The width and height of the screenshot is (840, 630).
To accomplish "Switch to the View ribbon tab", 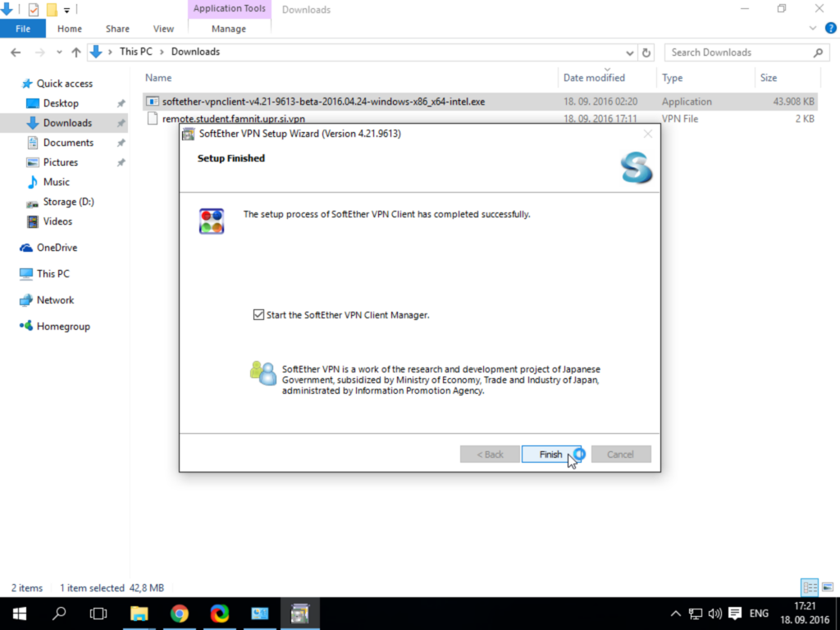I will [163, 29].
